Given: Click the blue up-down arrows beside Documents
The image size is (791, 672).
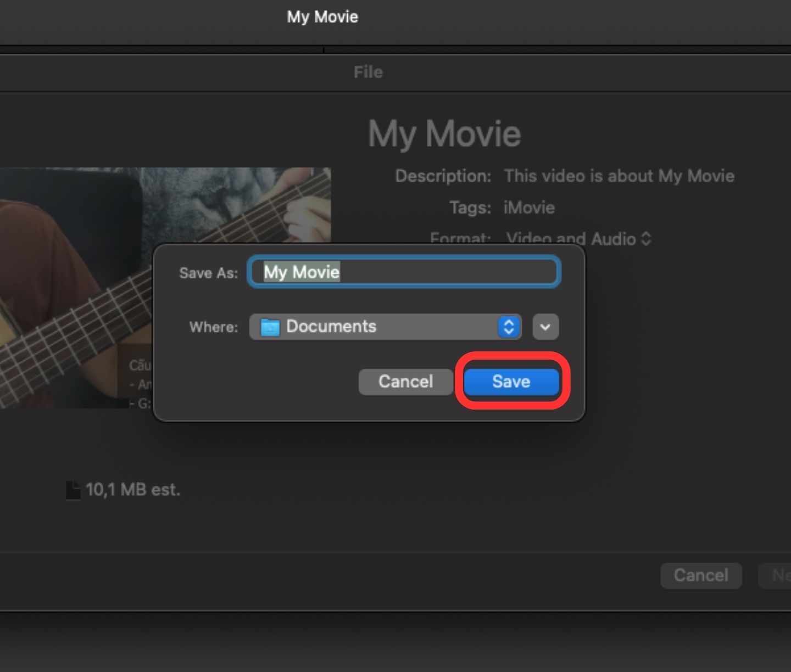Looking at the screenshot, I should pyautogui.click(x=509, y=327).
